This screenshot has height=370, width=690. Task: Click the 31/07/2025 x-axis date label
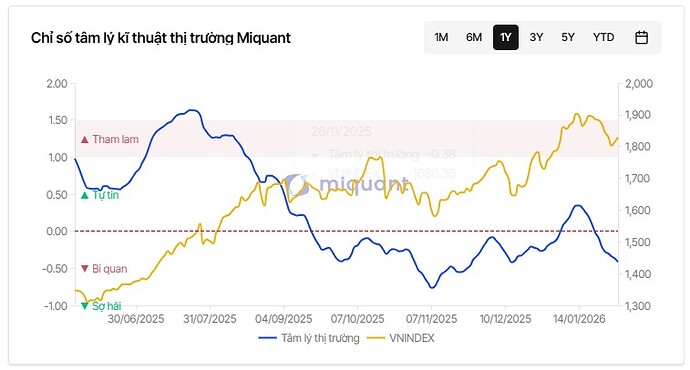click(x=209, y=319)
